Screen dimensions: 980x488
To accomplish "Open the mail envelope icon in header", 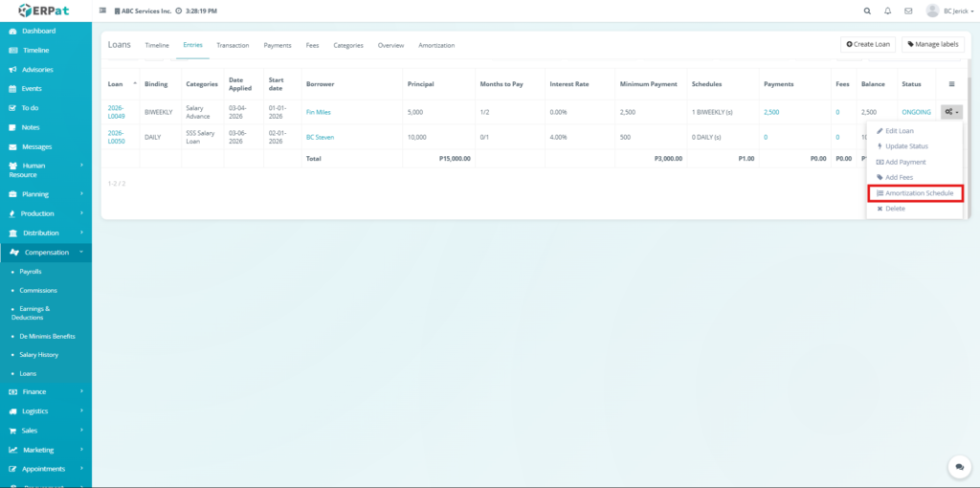I will pyautogui.click(x=907, y=11).
